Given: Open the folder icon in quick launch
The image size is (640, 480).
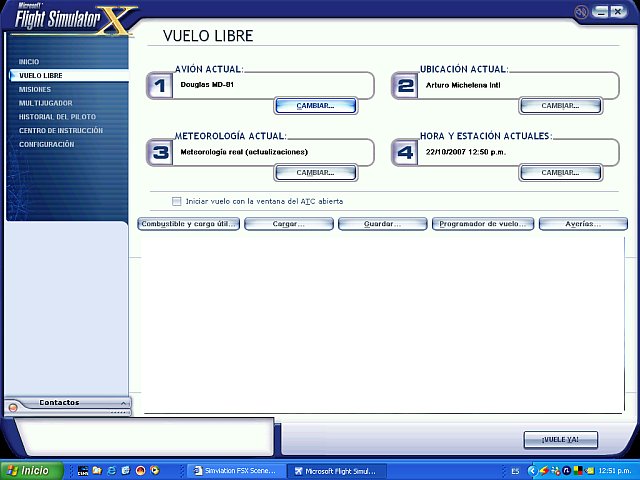Looking at the screenshot, I should pos(97,471).
